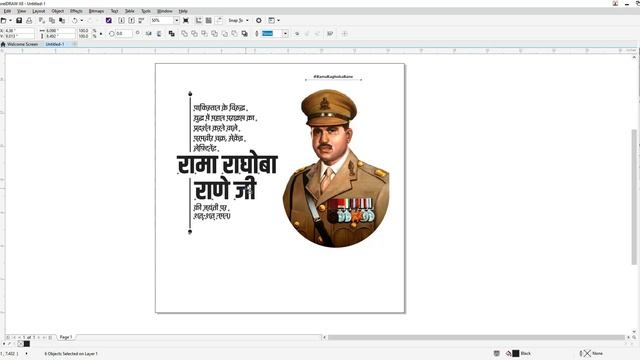Click the black swatch in document palette
The image size is (640, 360).
tap(27, 344)
